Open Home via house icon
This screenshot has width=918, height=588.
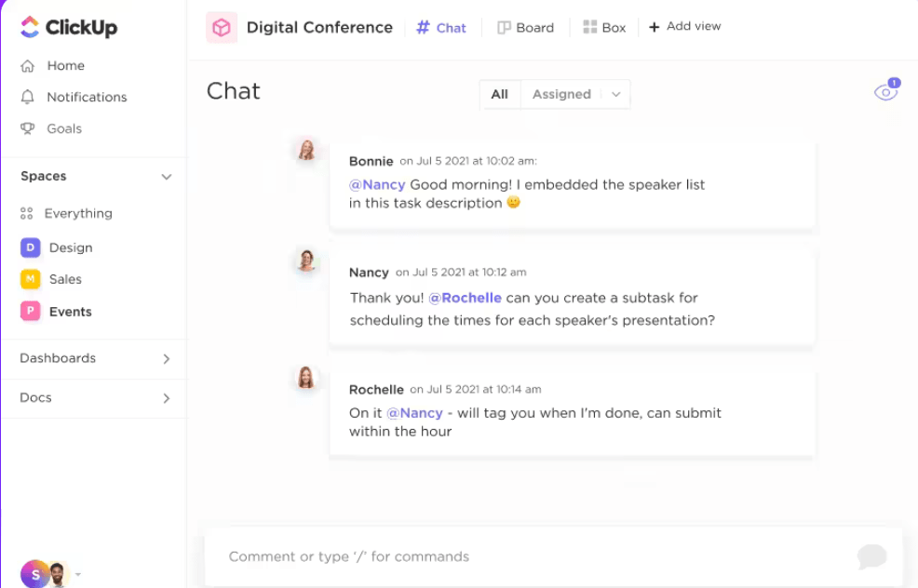click(28, 65)
